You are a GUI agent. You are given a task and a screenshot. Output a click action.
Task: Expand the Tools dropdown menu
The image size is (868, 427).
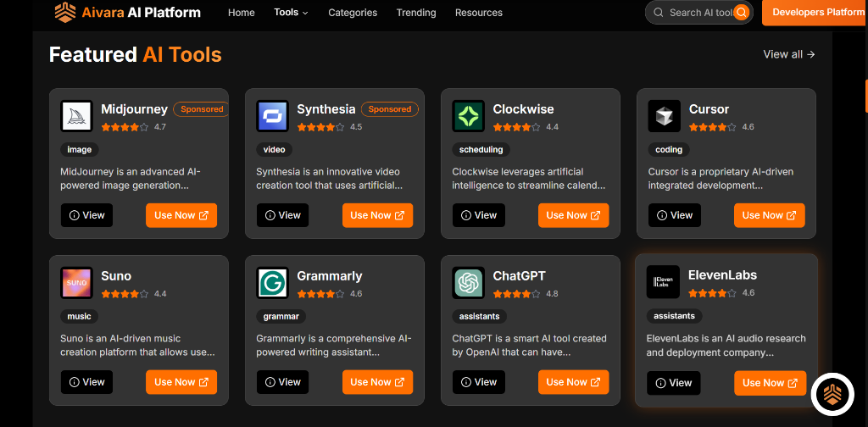292,12
